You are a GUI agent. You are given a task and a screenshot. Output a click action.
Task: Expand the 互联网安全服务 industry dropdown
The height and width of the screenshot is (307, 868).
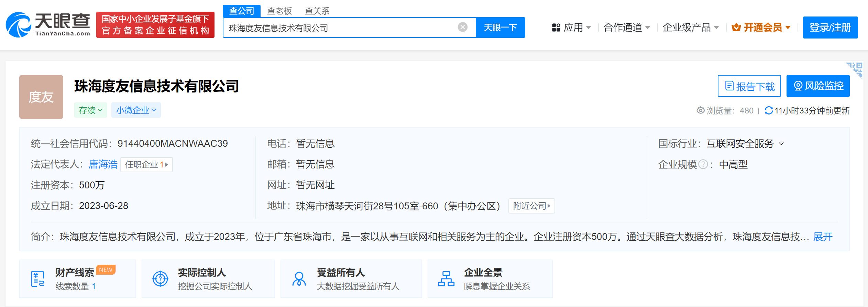click(x=745, y=144)
